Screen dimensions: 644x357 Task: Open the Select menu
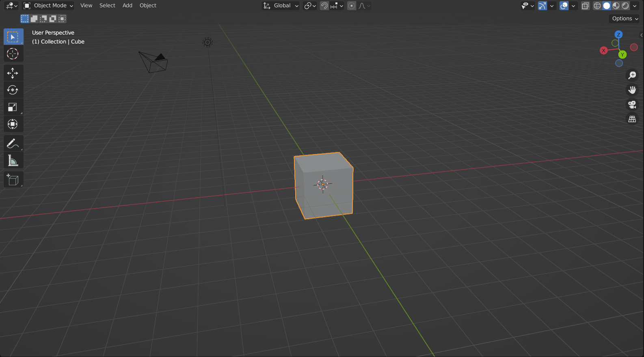point(107,6)
